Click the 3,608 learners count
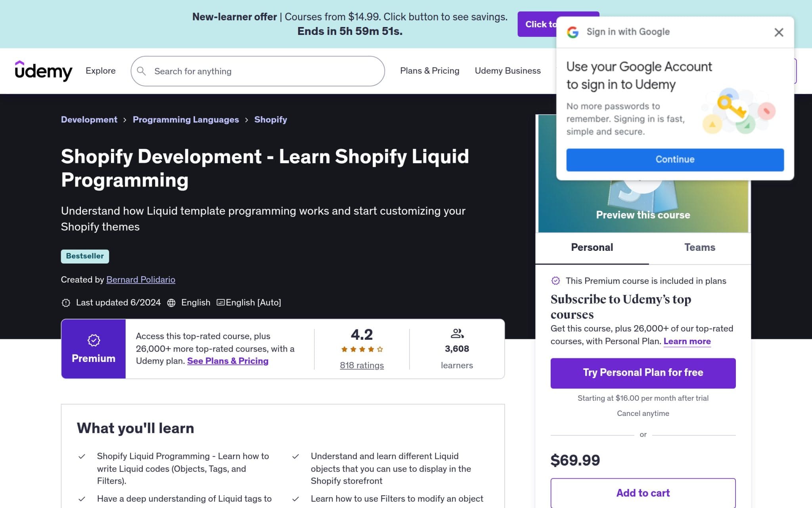The height and width of the screenshot is (508, 812). (457, 349)
